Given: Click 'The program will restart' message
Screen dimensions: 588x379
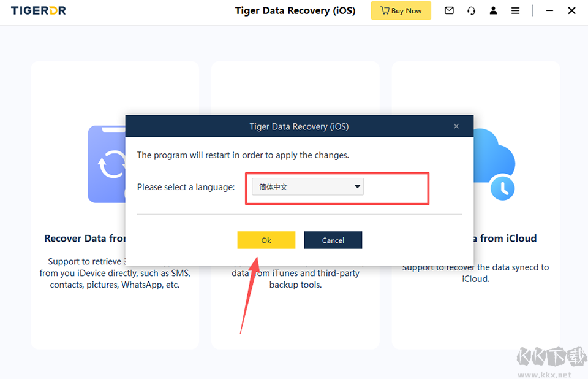Looking at the screenshot, I should click(243, 155).
